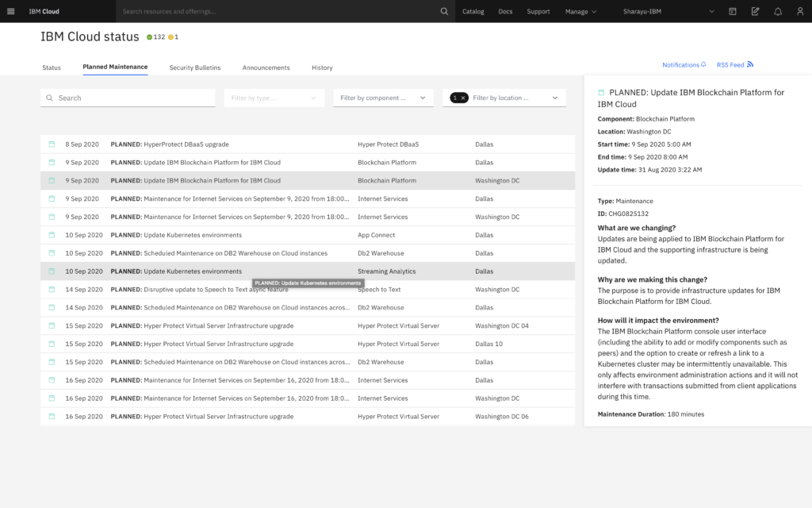Go to the Announcements tab
Screen dimensions: 812x508
coord(266,67)
